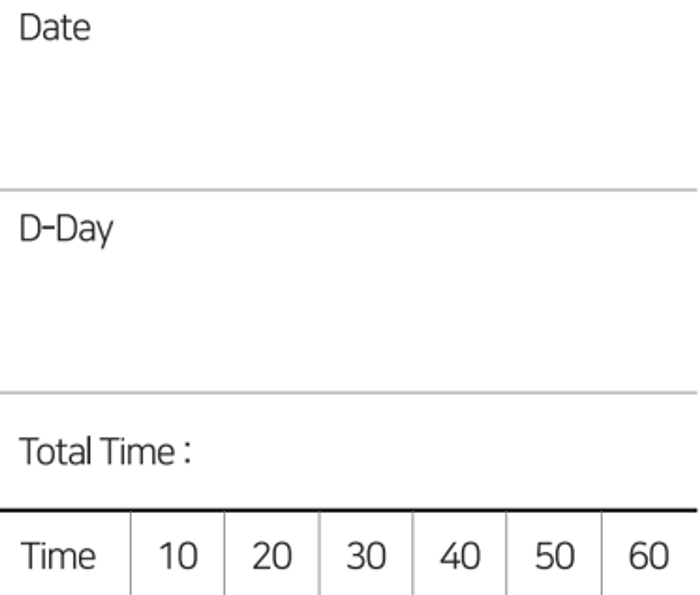Viewport: 700px width, 595px height.
Task: Click the border between 30 and 40
Action: 413,554
